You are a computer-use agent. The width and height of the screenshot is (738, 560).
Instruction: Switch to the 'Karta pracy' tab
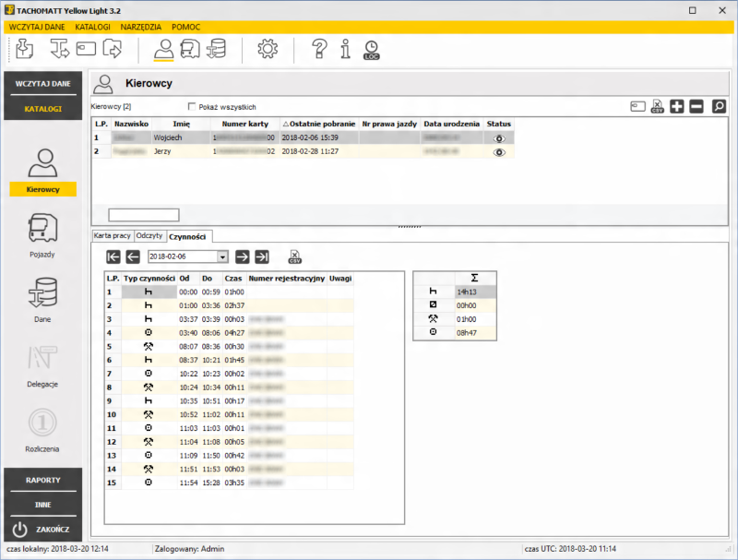click(x=113, y=236)
